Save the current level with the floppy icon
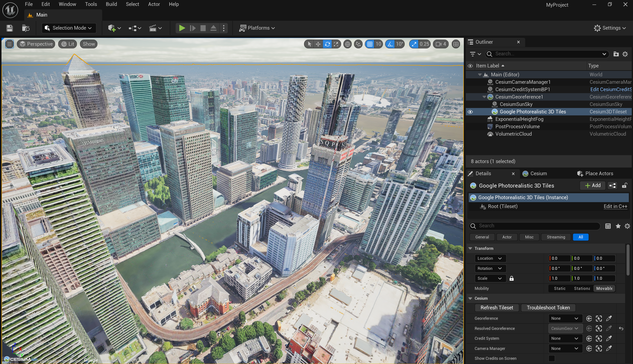The height and width of the screenshot is (364, 633). pyautogui.click(x=10, y=28)
